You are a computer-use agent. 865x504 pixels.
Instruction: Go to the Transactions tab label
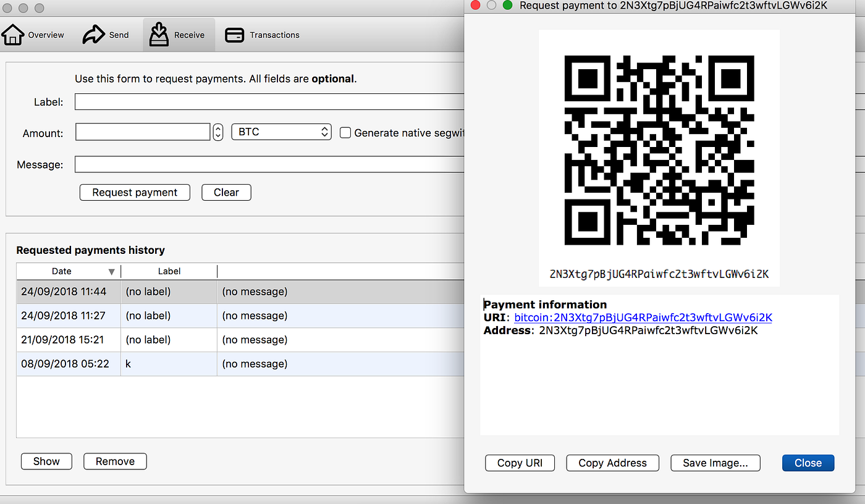pos(275,35)
